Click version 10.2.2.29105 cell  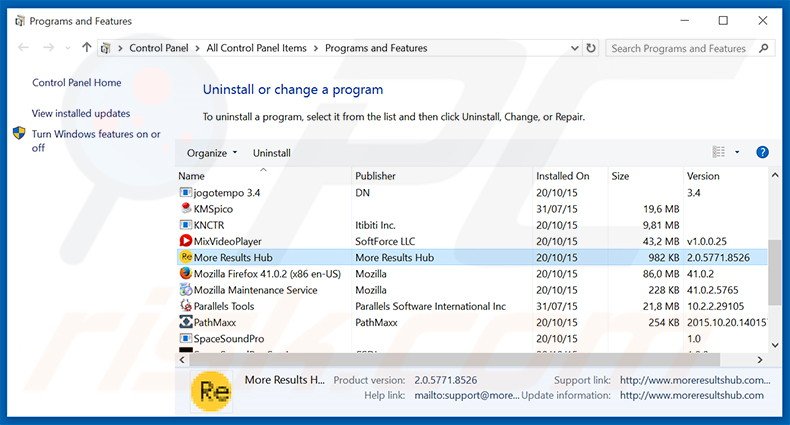point(715,306)
